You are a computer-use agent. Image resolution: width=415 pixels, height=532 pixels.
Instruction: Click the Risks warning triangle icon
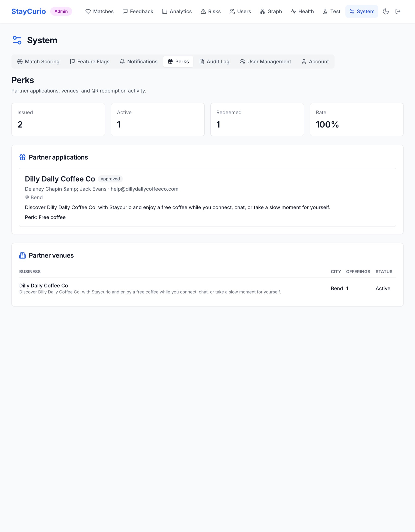(x=203, y=12)
